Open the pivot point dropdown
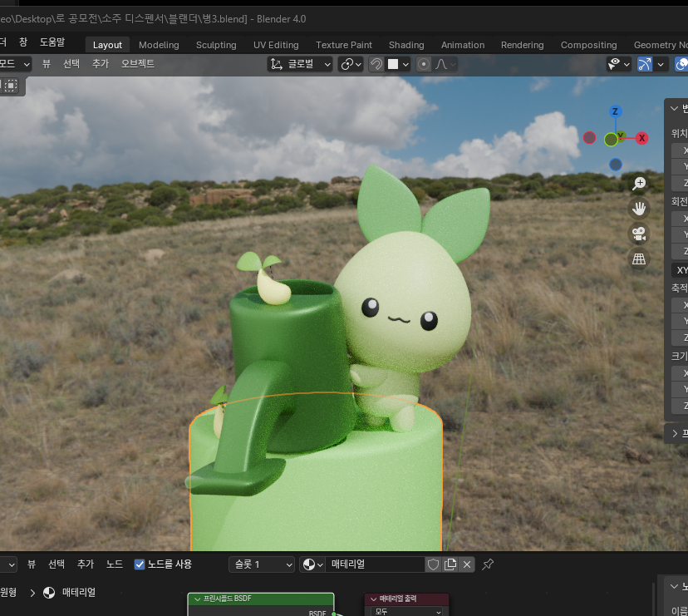688x616 pixels. point(351,64)
